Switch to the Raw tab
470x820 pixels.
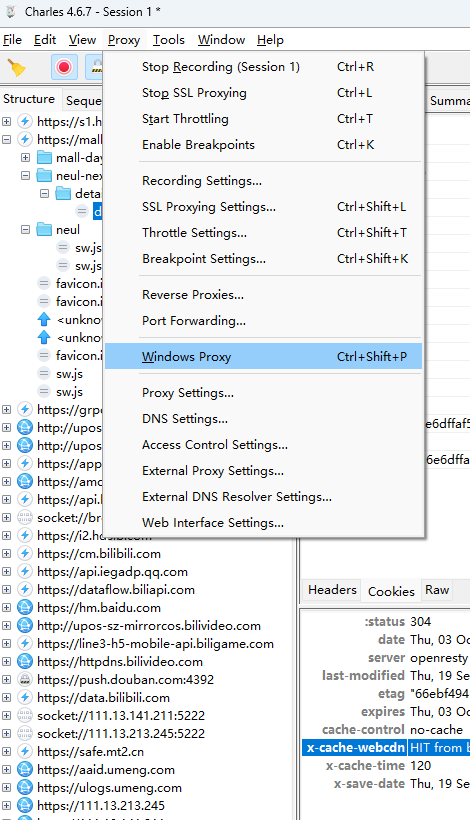(437, 590)
